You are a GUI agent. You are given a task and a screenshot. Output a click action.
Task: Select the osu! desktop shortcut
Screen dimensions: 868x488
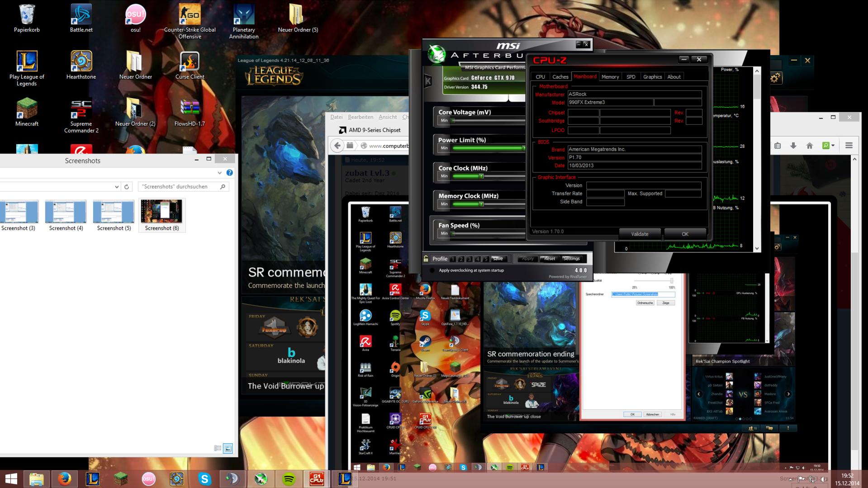(x=135, y=19)
